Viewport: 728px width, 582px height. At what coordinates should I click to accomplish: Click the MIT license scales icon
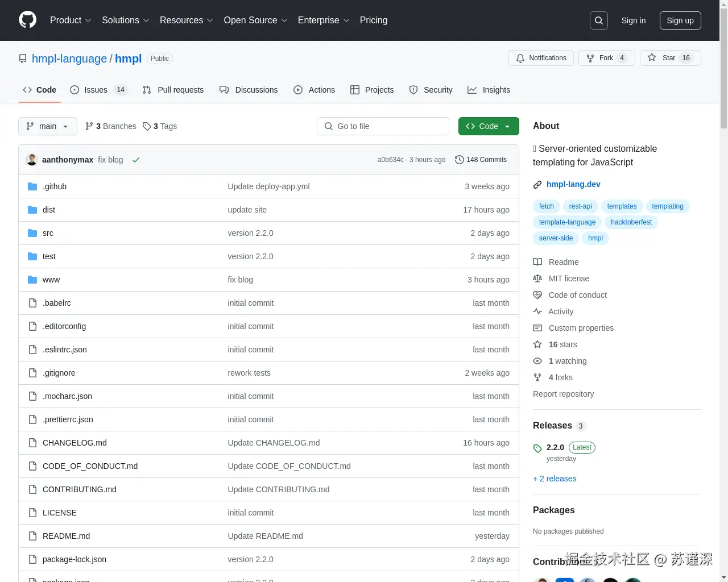[537, 278]
